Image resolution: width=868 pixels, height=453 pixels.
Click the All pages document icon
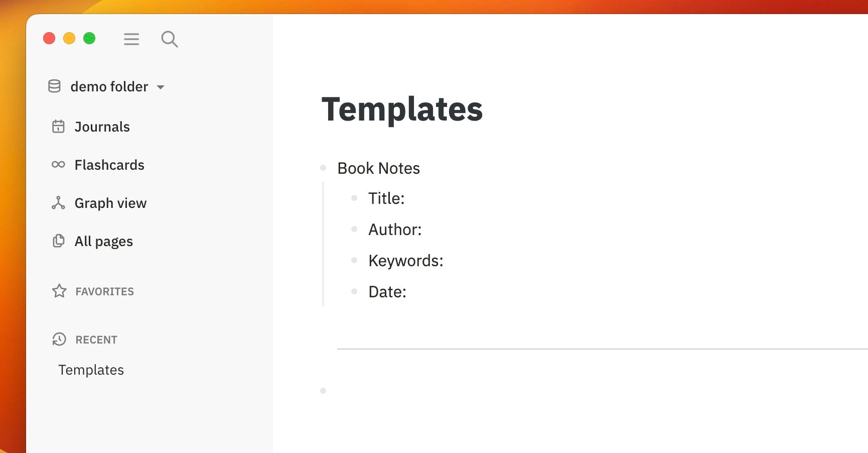59,241
